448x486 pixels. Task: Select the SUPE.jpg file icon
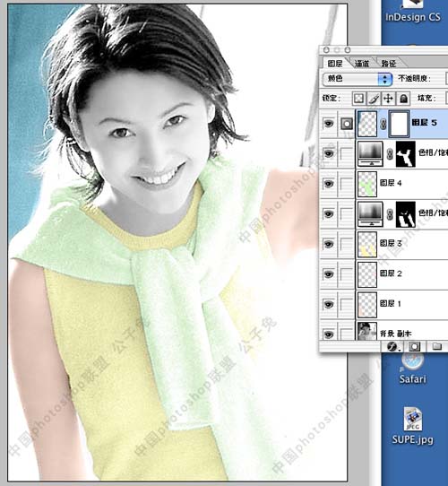pos(412,425)
